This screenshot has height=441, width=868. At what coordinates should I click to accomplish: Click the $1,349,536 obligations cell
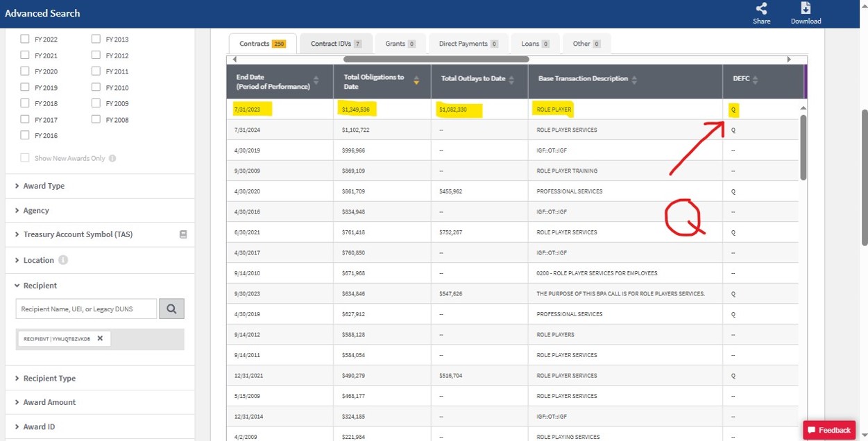click(x=382, y=109)
